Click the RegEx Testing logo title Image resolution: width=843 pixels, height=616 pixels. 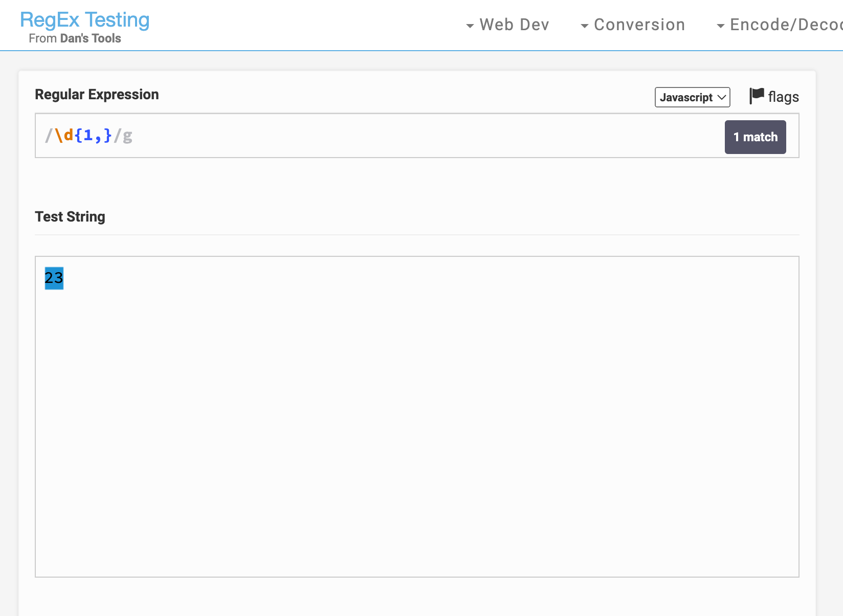85,20
